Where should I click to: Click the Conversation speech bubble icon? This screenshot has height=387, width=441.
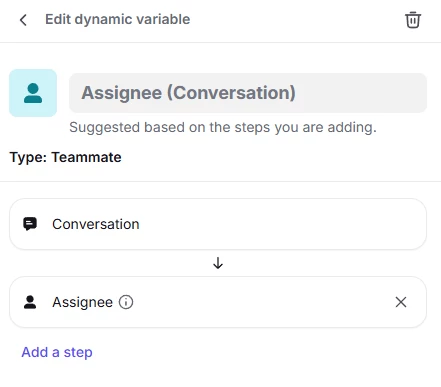pos(30,224)
